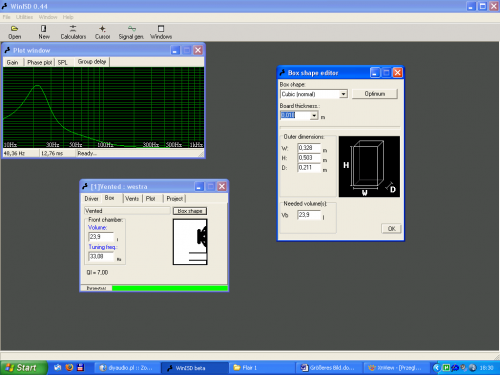Click the Tuning freq input field
500x375 pixels.
[101, 256]
